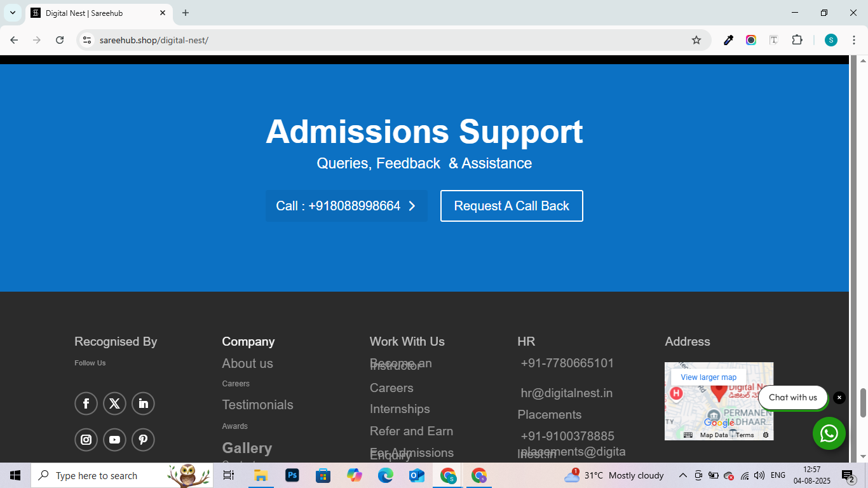Click the YouTube social icon
The image size is (868, 488).
[114, 440]
